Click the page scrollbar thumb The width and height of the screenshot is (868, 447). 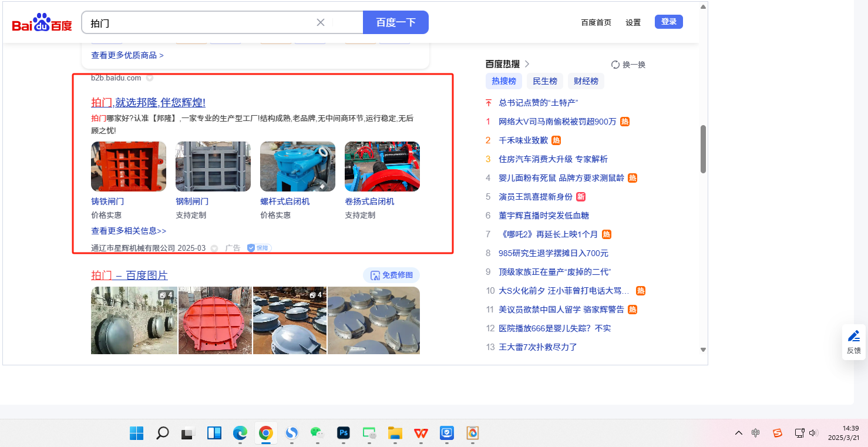pos(703,149)
